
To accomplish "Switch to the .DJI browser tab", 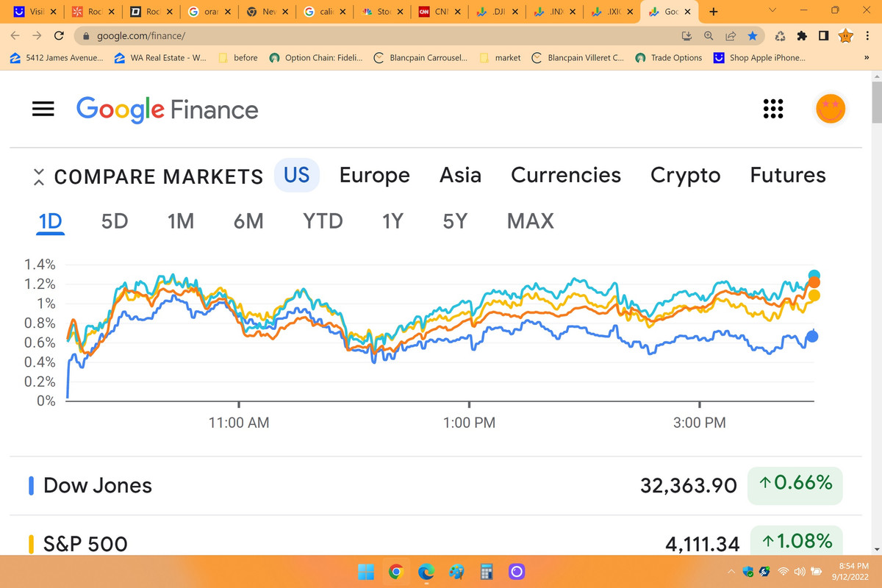I will pyautogui.click(x=499, y=12).
